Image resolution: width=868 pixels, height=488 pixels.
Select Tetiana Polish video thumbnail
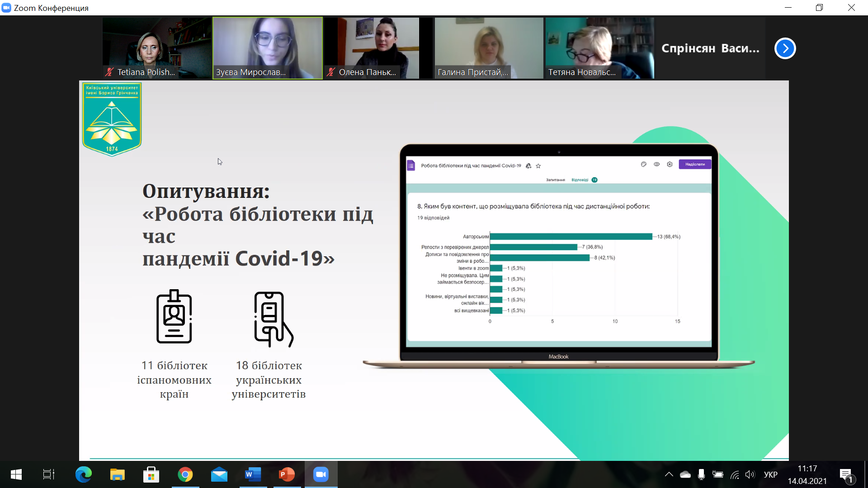point(156,48)
